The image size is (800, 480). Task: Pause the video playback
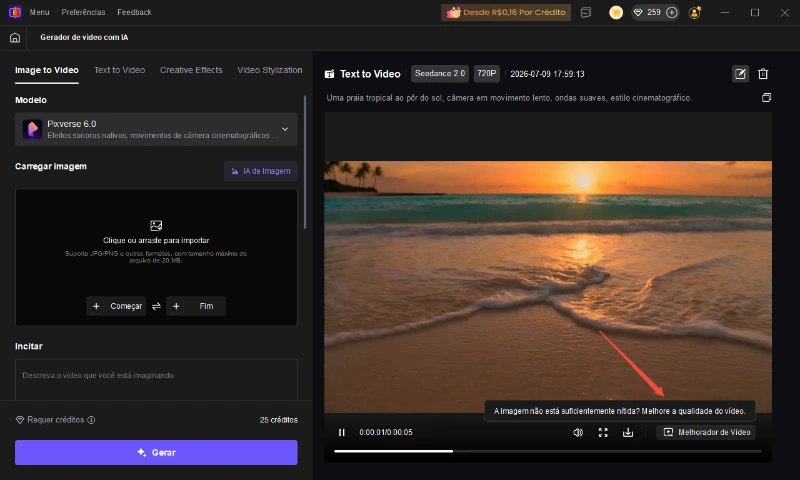coord(342,433)
